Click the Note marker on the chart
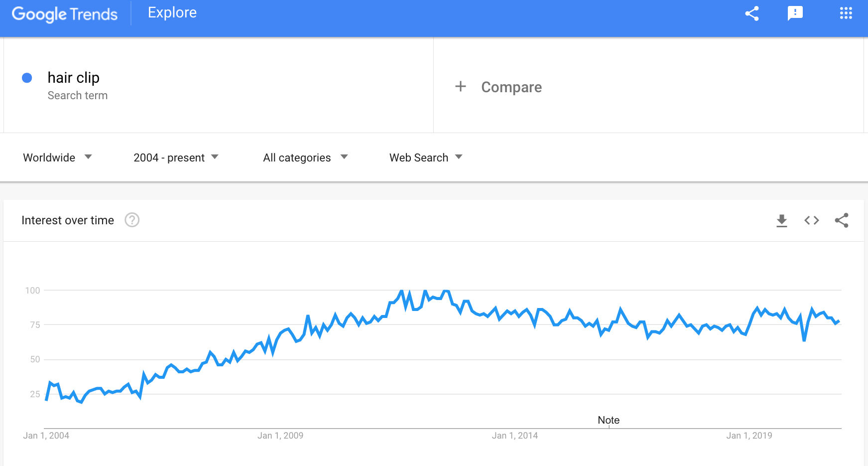 pyautogui.click(x=609, y=420)
